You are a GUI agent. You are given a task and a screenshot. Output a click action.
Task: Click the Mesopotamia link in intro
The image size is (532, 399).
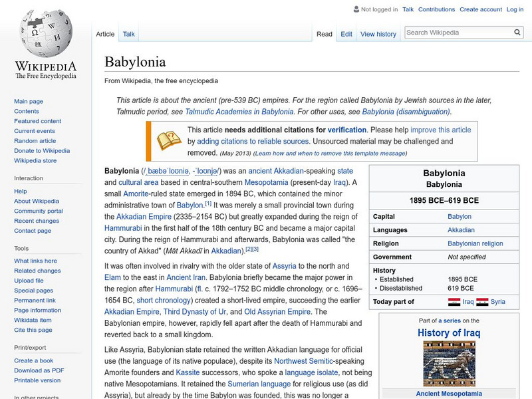(x=267, y=182)
